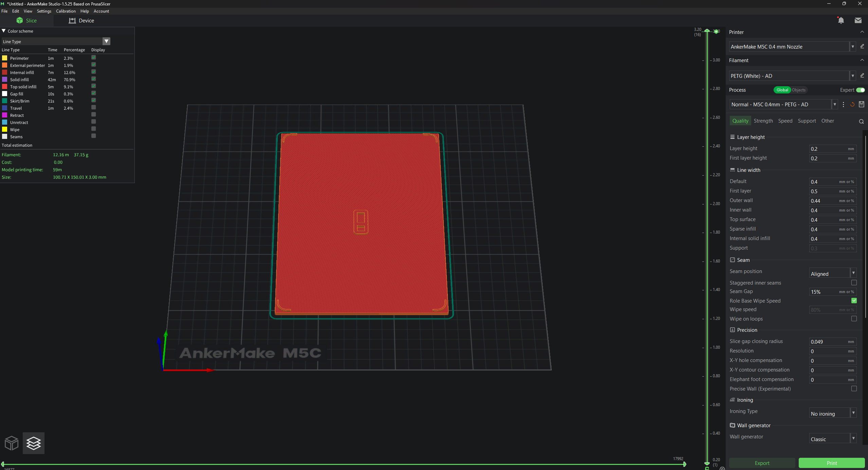The image size is (868, 470).
Task: Open the Calibration menu
Action: pyautogui.click(x=66, y=11)
